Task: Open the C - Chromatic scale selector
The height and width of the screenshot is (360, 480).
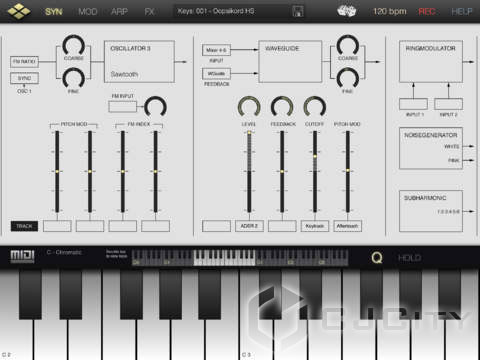Action: tap(64, 252)
